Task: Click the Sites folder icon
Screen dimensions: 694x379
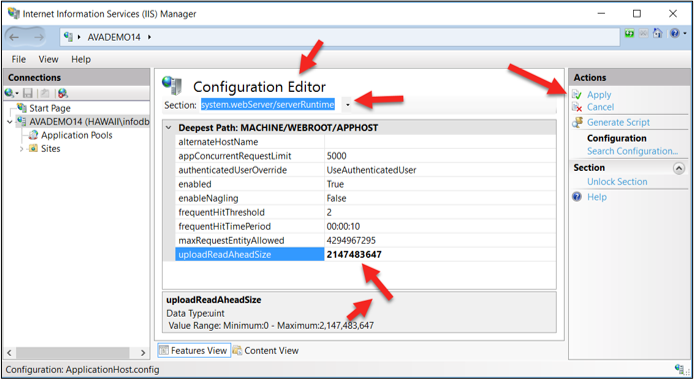Action: [33, 148]
